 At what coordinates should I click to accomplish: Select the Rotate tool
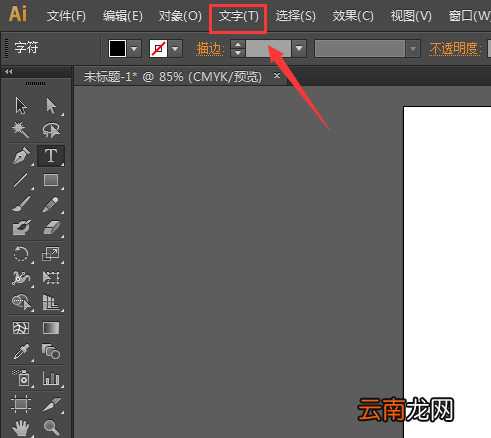(21, 254)
